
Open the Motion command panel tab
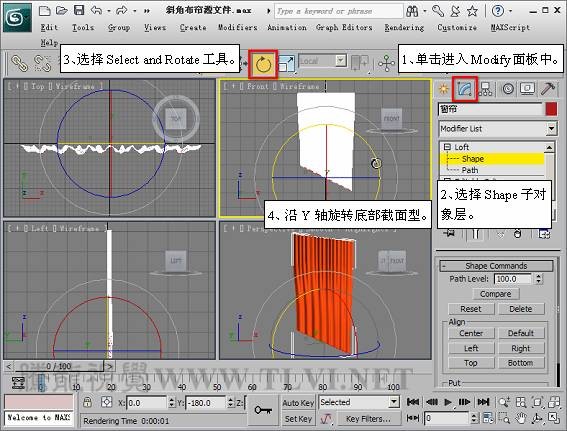(x=508, y=89)
